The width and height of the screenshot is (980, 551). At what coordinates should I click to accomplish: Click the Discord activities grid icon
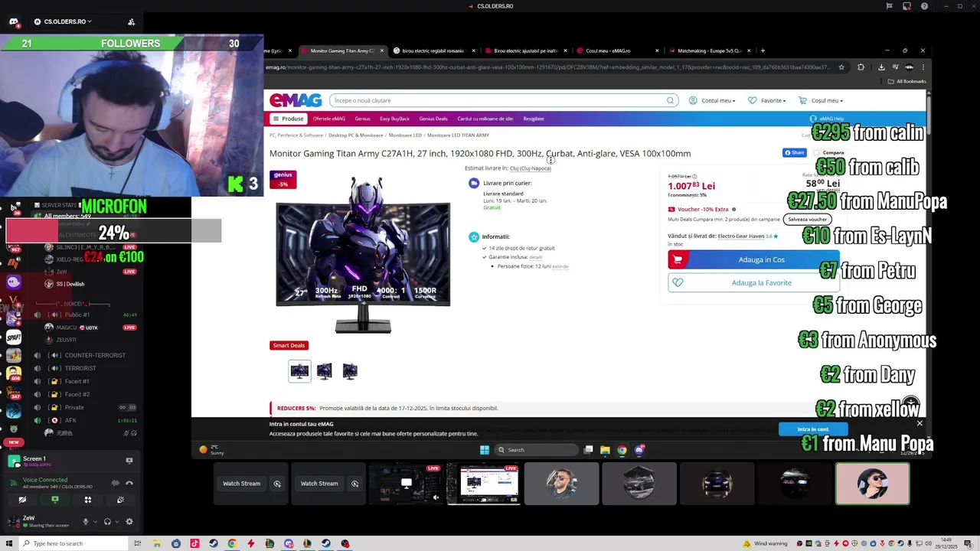(x=87, y=500)
